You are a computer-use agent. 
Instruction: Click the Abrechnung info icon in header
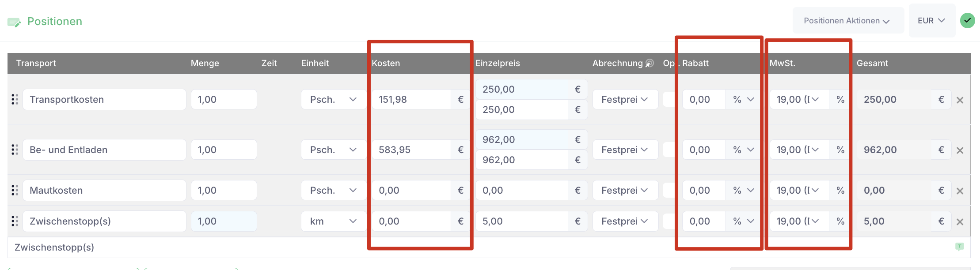click(650, 63)
